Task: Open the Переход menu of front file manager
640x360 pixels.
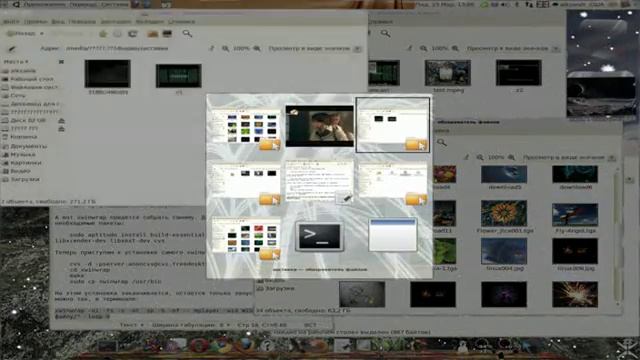Action: (x=82, y=22)
